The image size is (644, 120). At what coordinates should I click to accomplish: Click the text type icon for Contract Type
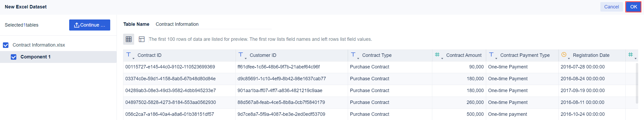[x=353, y=55]
